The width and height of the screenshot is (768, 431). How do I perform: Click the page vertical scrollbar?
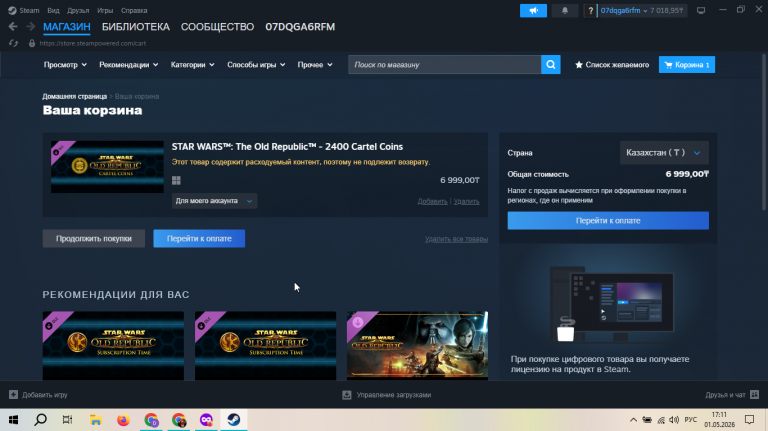tap(764, 132)
